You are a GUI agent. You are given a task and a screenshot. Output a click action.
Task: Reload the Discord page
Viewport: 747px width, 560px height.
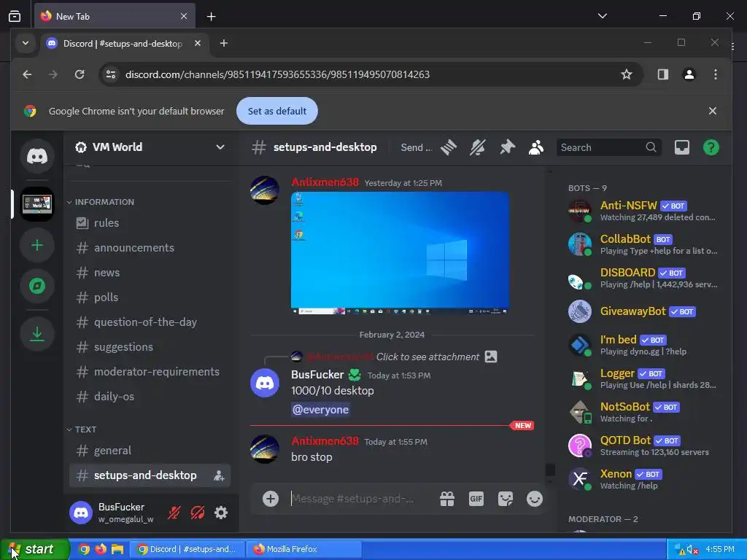(x=80, y=74)
